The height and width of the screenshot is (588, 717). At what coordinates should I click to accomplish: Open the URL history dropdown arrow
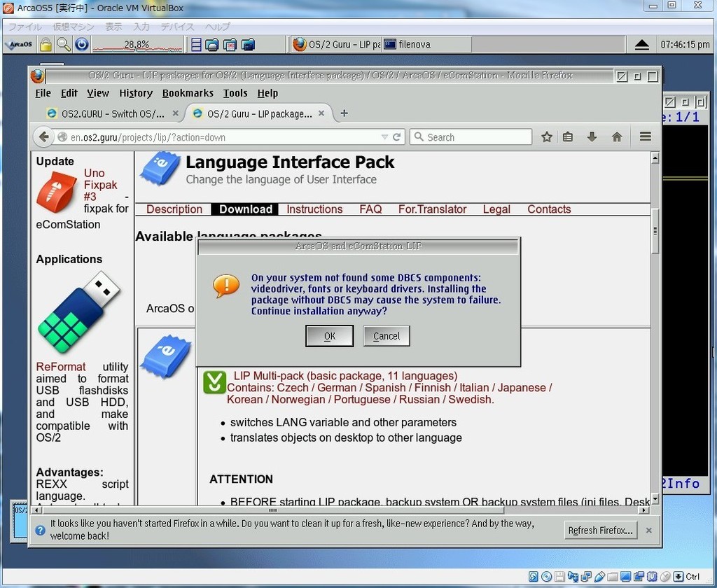[x=384, y=137]
